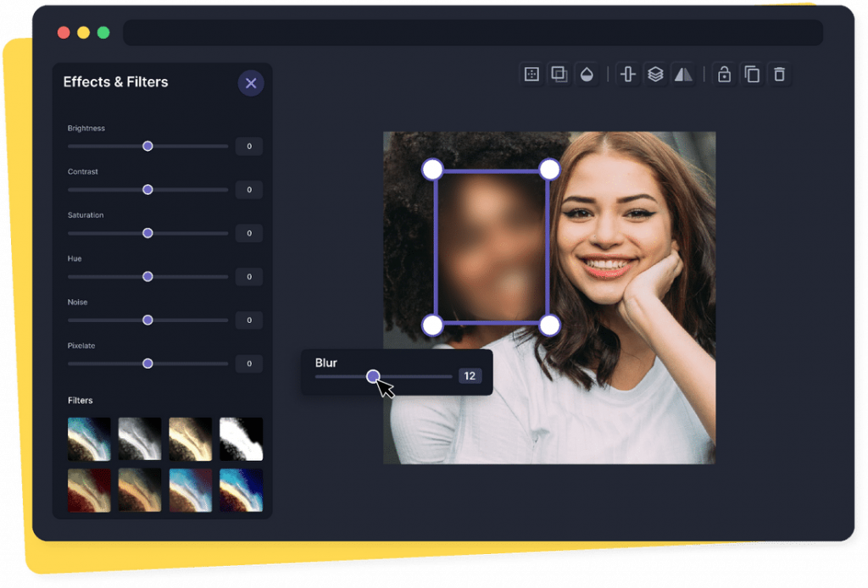The image size is (868, 588).
Task: Apply the light blue and maroon filter thumbnail
Action: [x=191, y=490]
